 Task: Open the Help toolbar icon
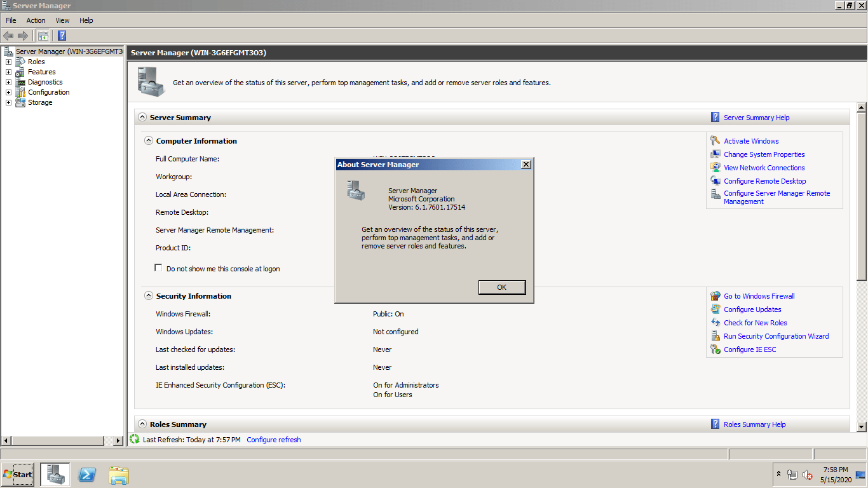[x=62, y=36]
